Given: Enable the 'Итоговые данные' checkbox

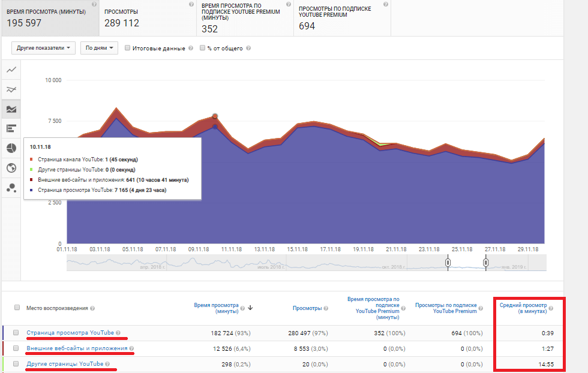Looking at the screenshot, I should [128, 48].
